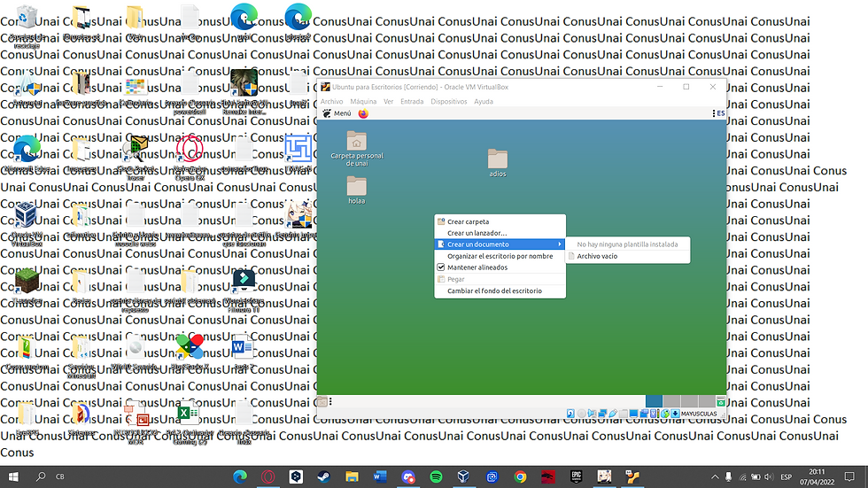Click VirtualBox hard disk activity icon
This screenshot has width=868, height=488.
click(x=570, y=414)
